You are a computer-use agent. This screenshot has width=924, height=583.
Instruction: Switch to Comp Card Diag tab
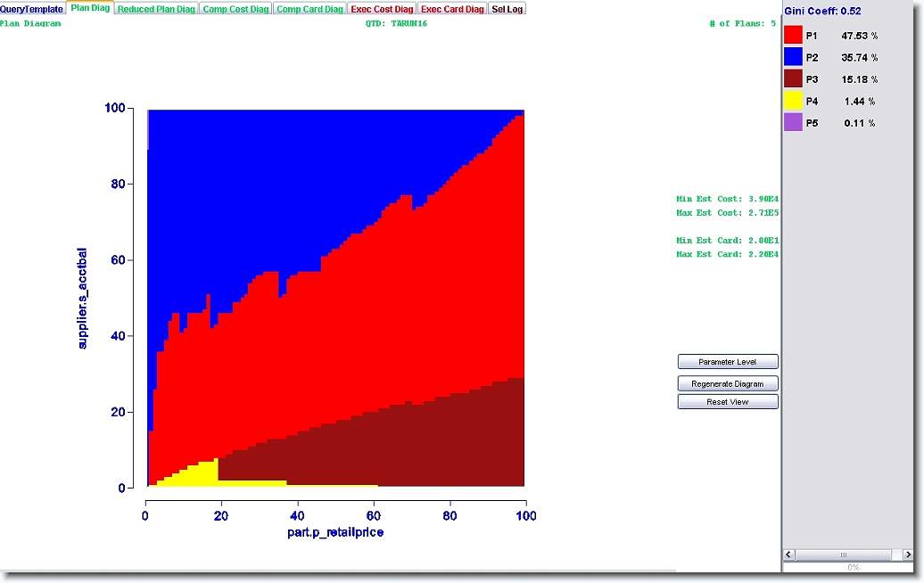pyautogui.click(x=309, y=9)
